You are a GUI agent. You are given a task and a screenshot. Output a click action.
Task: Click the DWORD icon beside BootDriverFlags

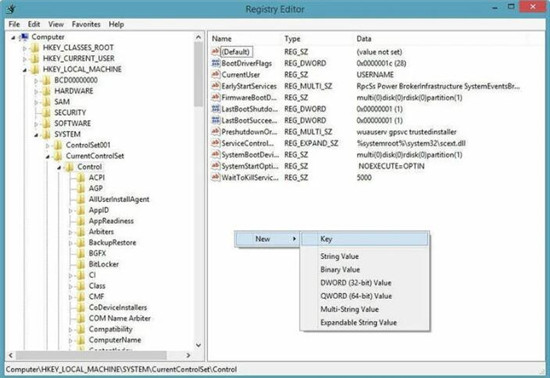pos(216,63)
